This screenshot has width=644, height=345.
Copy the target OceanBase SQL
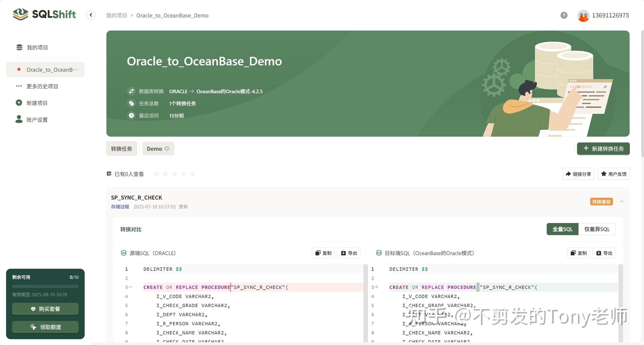coord(579,253)
